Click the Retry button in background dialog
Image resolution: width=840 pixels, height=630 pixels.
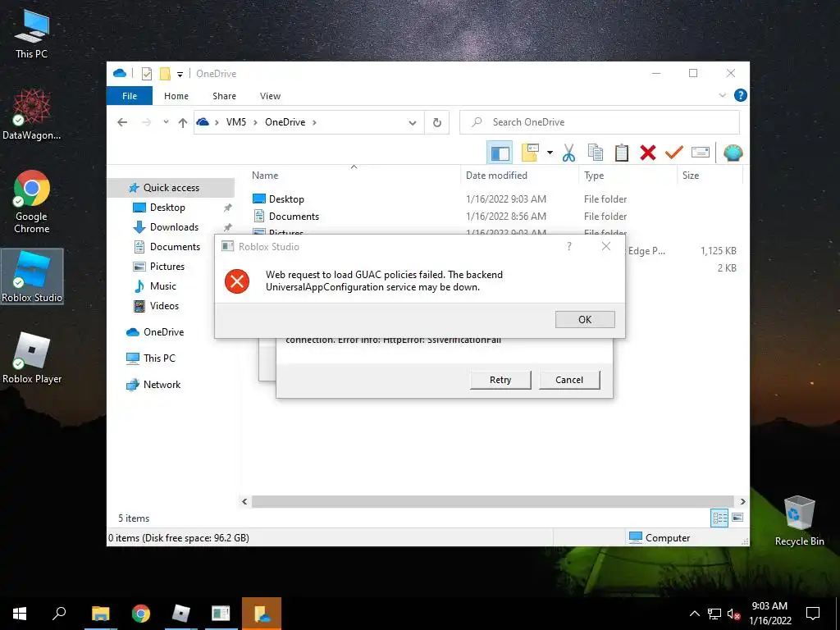tap(500, 380)
